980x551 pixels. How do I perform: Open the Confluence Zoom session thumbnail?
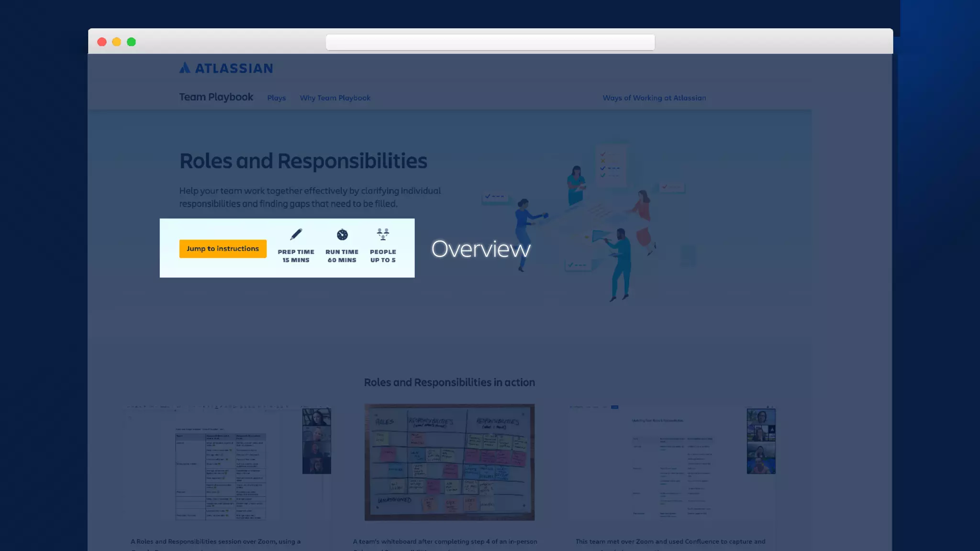[672, 463]
